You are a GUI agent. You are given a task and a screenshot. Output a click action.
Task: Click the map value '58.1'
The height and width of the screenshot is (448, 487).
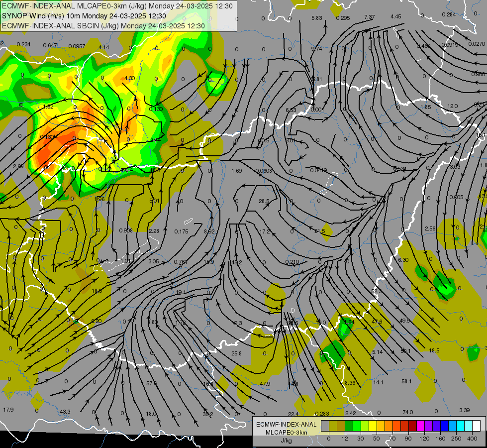[406, 381]
